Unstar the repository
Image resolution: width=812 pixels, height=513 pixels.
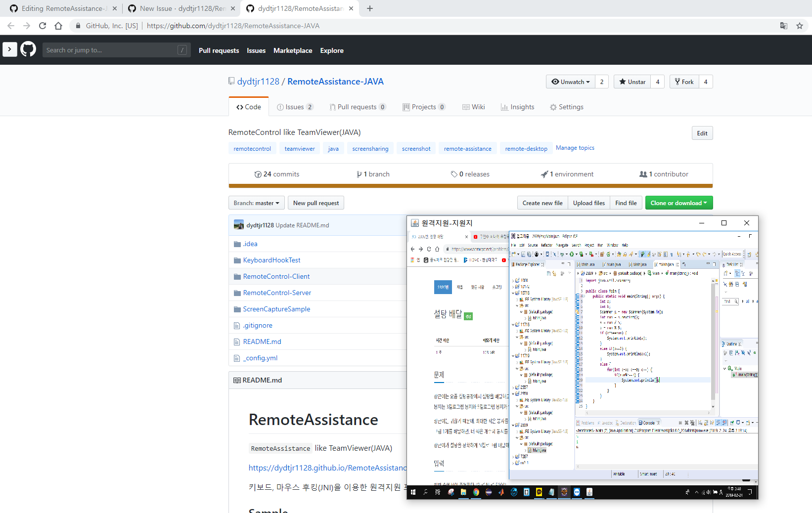click(x=632, y=82)
